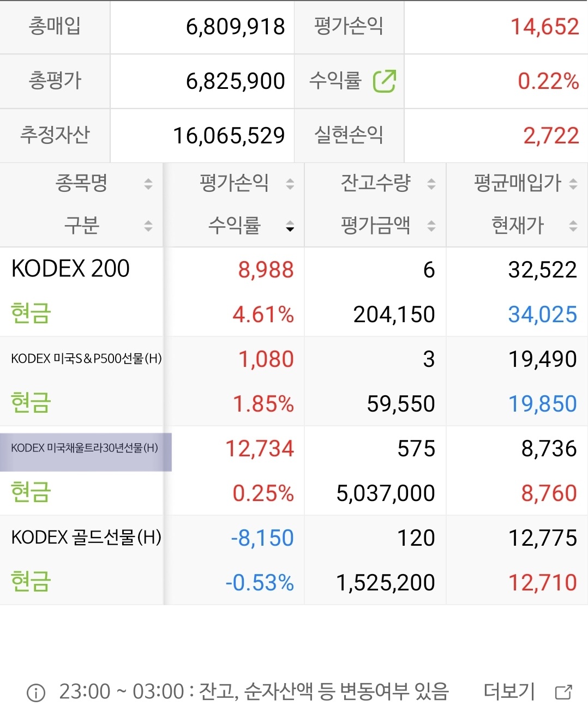Tap the 추정자산 value 16,065,529
Viewport: 588px width, 712px height.
(229, 136)
